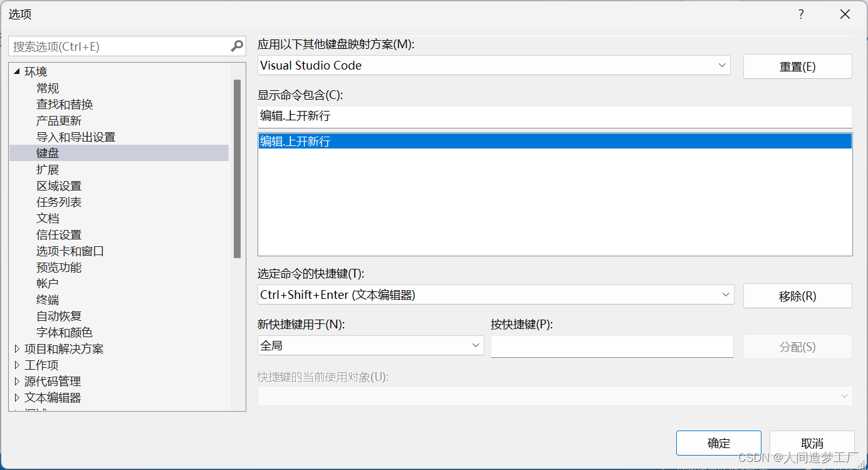Image resolution: width=868 pixels, height=470 pixels.
Task: Open 预览功能 settings
Action: click(59, 268)
